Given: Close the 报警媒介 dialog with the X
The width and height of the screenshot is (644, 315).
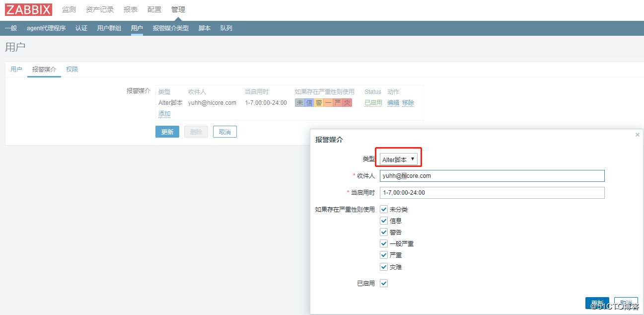Looking at the screenshot, I should [x=638, y=135].
